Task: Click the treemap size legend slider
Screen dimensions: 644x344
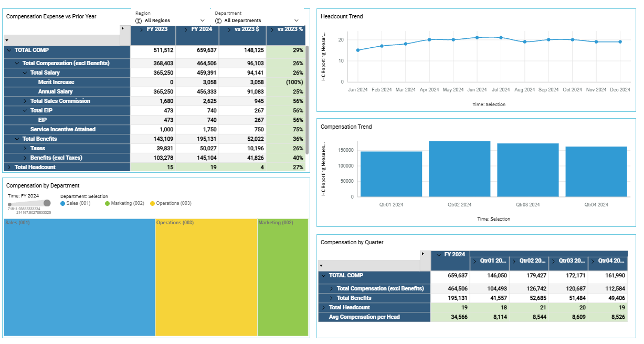Action: (x=28, y=203)
